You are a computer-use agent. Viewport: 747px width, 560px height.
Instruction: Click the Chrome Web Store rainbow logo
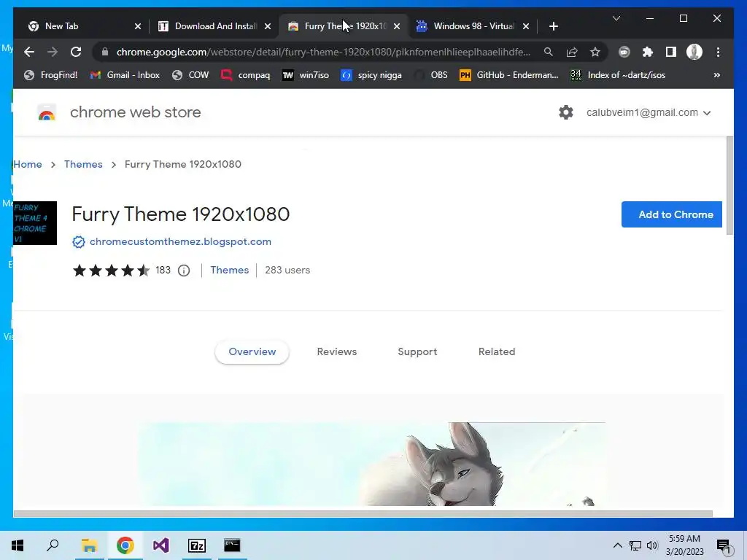coord(47,112)
